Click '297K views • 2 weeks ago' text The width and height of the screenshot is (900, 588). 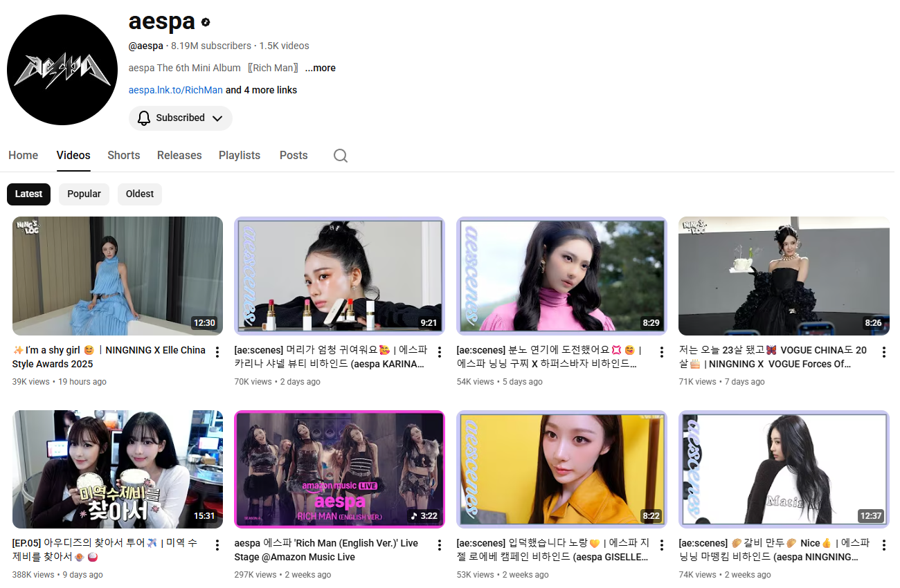point(283,575)
